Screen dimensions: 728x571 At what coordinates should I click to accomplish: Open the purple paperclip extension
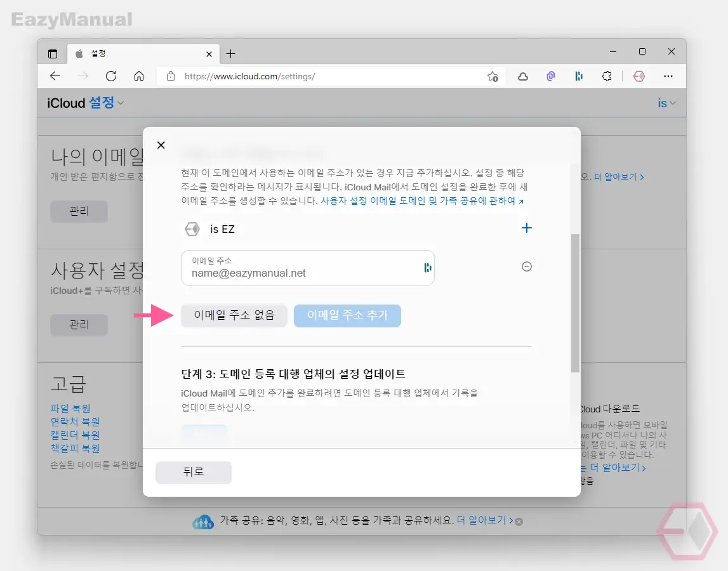click(x=551, y=77)
